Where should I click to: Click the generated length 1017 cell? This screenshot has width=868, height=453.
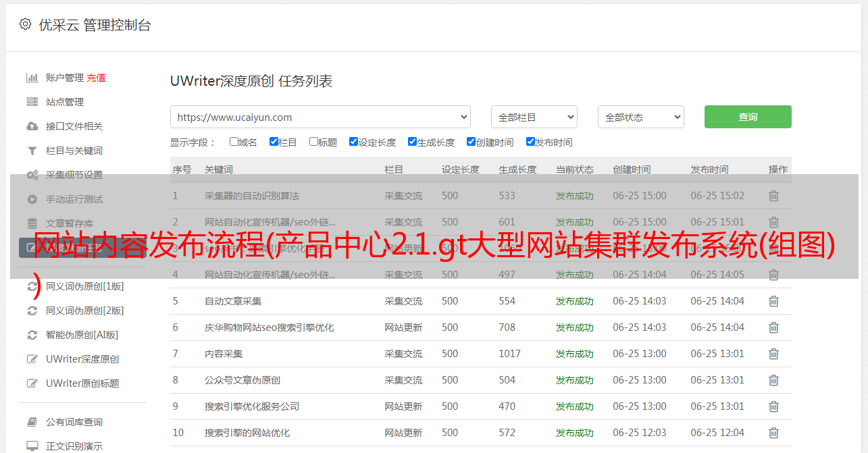510,354
